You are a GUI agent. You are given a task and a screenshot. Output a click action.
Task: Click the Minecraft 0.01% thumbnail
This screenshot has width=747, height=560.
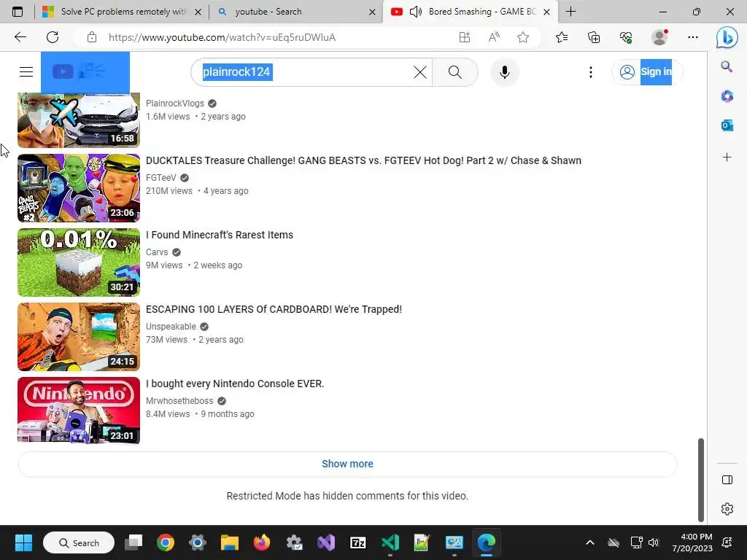pyautogui.click(x=79, y=262)
